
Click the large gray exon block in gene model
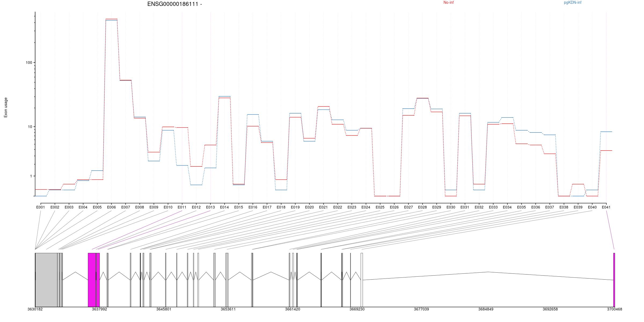(x=46, y=280)
